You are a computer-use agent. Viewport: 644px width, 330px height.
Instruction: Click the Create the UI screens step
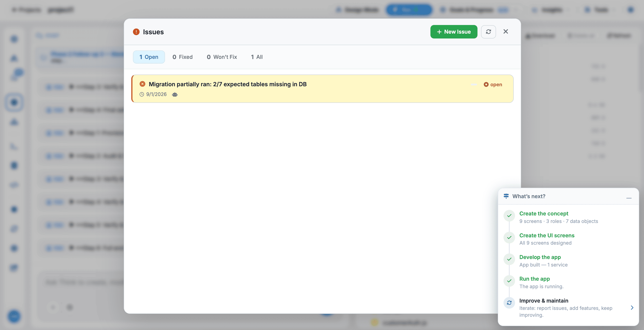pyautogui.click(x=568, y=239)
